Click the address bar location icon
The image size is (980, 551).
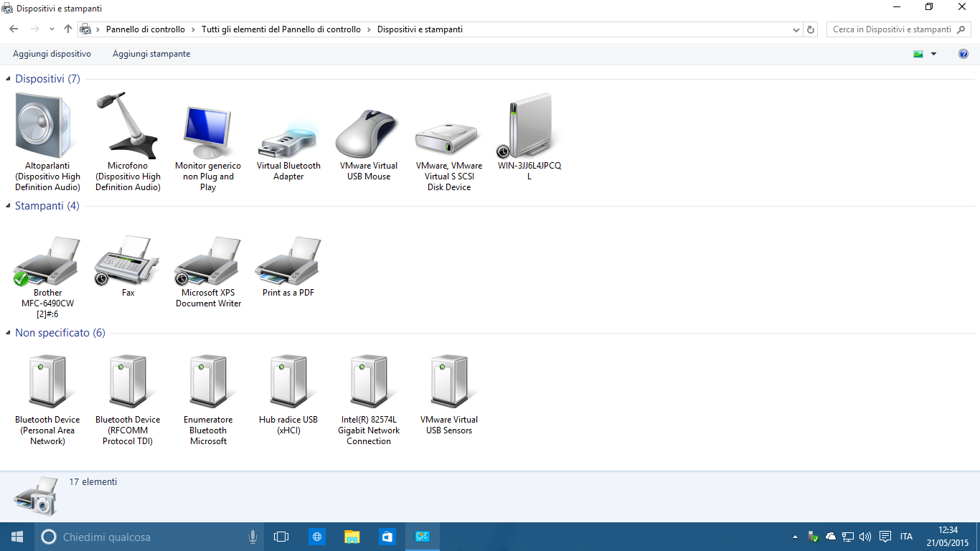[x=85, y=29]
